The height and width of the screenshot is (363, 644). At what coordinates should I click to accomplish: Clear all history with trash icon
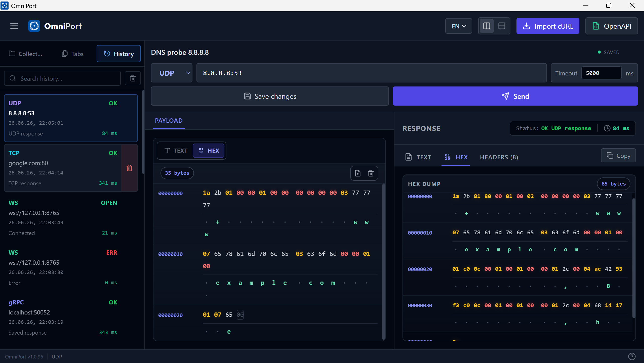click(133, 78)
